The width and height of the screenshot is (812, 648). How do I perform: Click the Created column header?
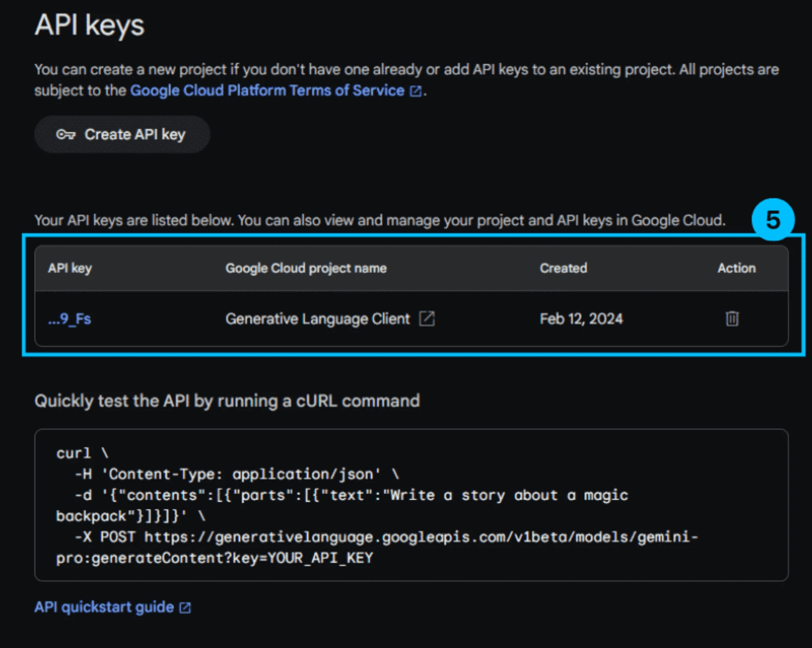(563, 268)
